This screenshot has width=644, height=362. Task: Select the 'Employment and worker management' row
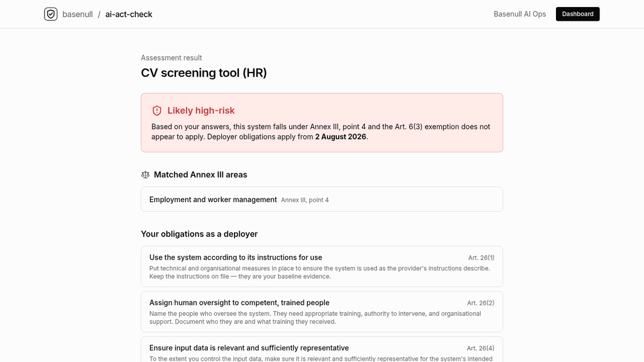(x=321, y=199)
